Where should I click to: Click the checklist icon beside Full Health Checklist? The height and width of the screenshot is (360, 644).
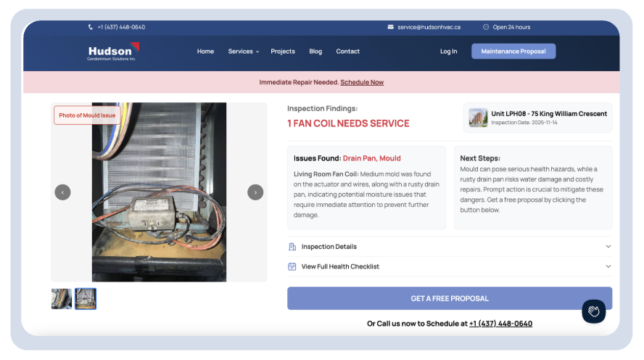[292, 266]
